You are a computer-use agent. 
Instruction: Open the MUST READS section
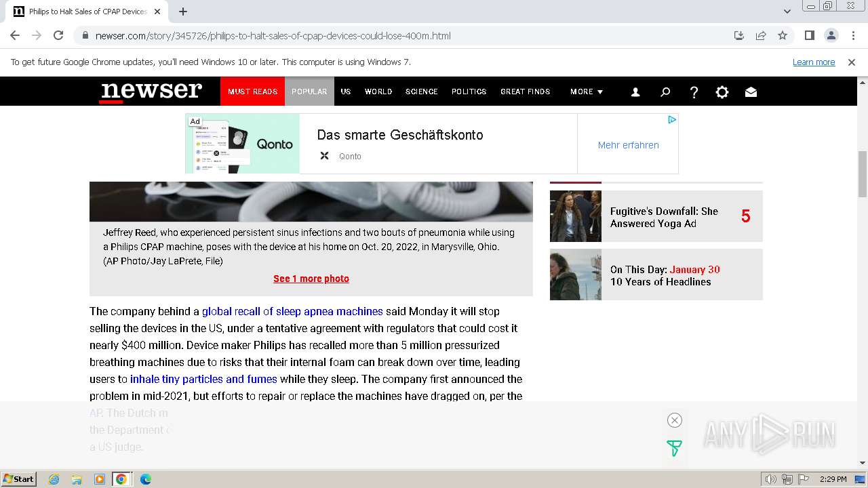pos(252,91)
